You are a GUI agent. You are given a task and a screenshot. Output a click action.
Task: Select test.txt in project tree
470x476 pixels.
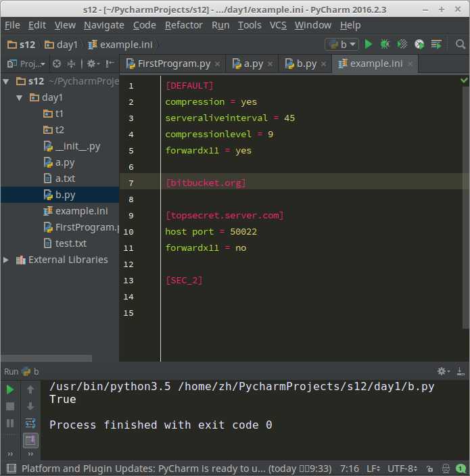pyautogui.click(x=65, y=243)
